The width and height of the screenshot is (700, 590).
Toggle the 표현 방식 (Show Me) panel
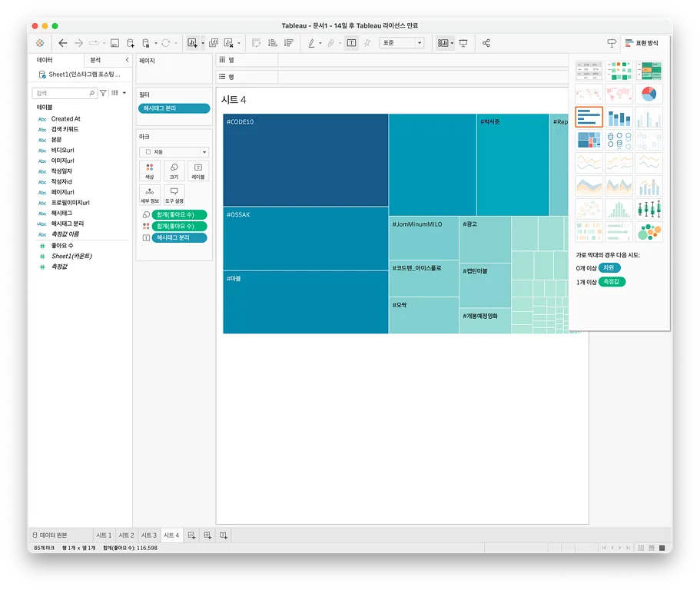click(641, 43)
